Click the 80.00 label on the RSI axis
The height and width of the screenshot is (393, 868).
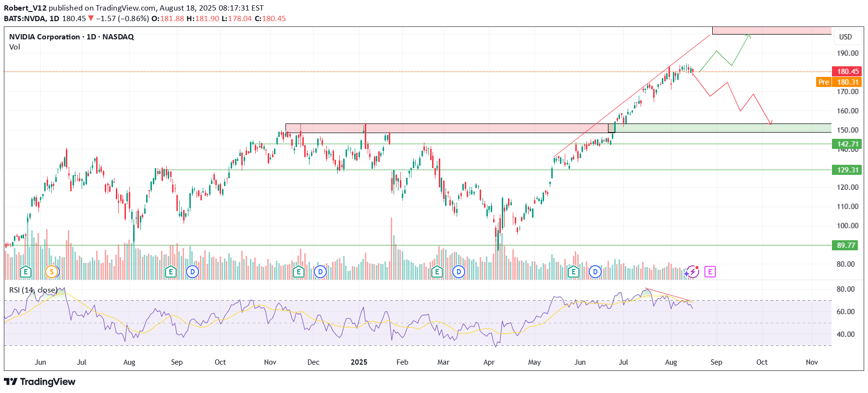[x=845, y=289]
